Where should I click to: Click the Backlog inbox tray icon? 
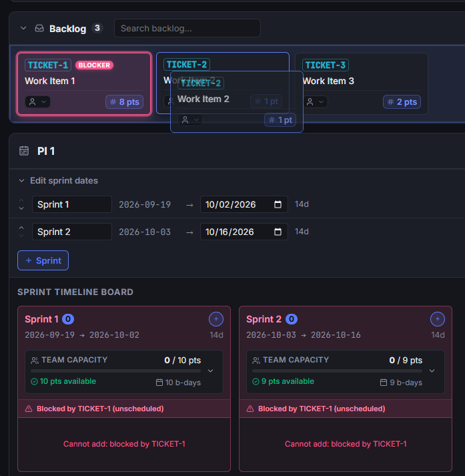pos(39,28)
